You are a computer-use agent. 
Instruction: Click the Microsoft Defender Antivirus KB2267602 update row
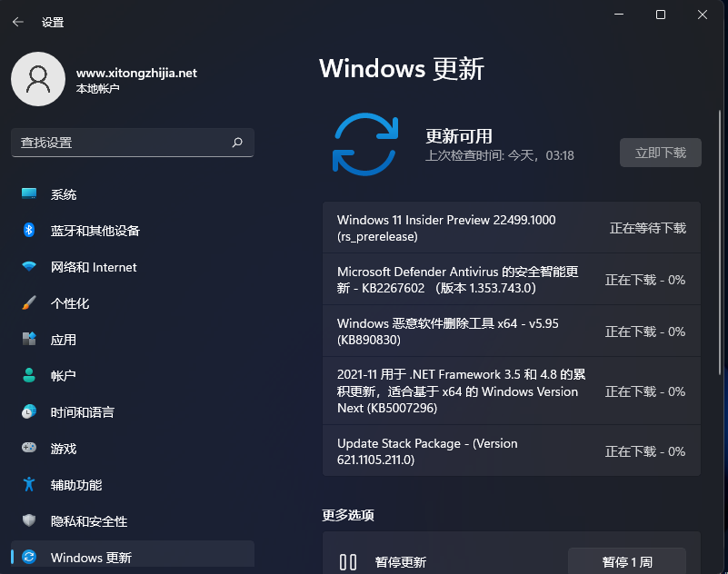click(x=511, y=280)
